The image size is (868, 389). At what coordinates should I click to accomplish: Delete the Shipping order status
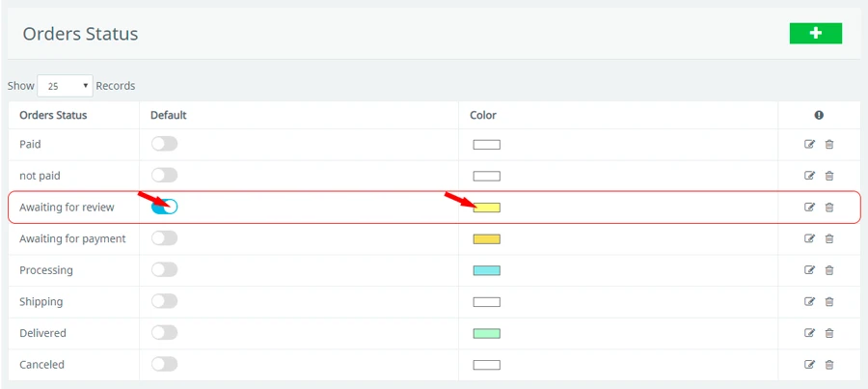coord(829,302)
